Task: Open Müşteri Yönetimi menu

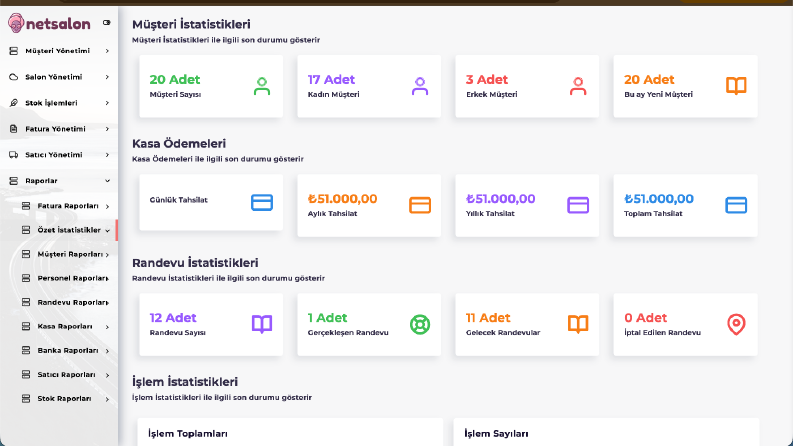Action: [x=59, y=51]
